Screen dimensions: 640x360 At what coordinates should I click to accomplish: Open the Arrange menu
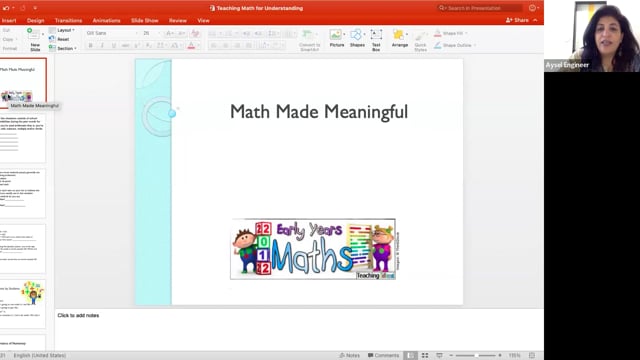(400, 39)
